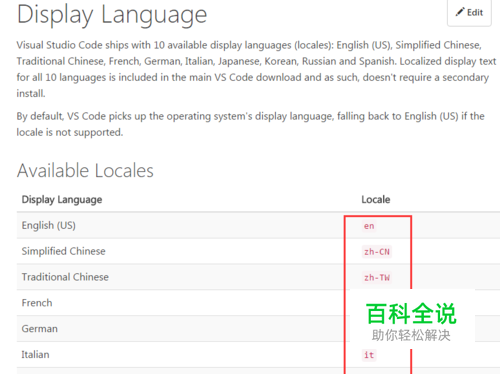Select the 'Traditional Chinese' table cell

[65, 277]
